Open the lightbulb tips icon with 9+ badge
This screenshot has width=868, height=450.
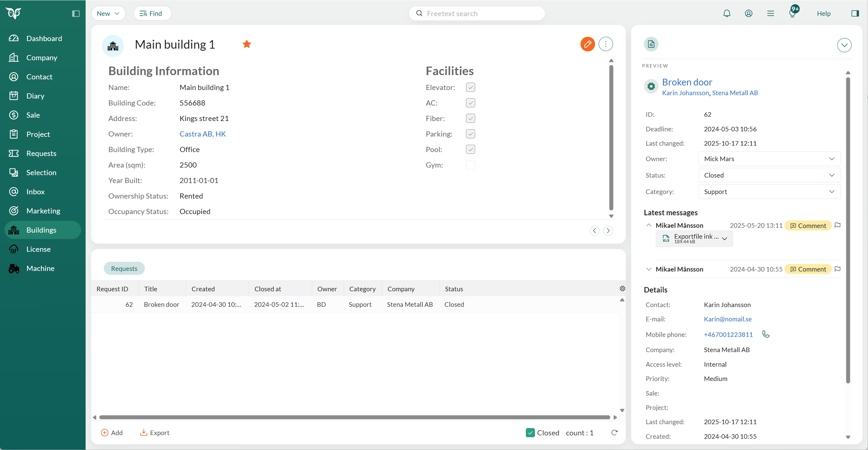[792, 13]
